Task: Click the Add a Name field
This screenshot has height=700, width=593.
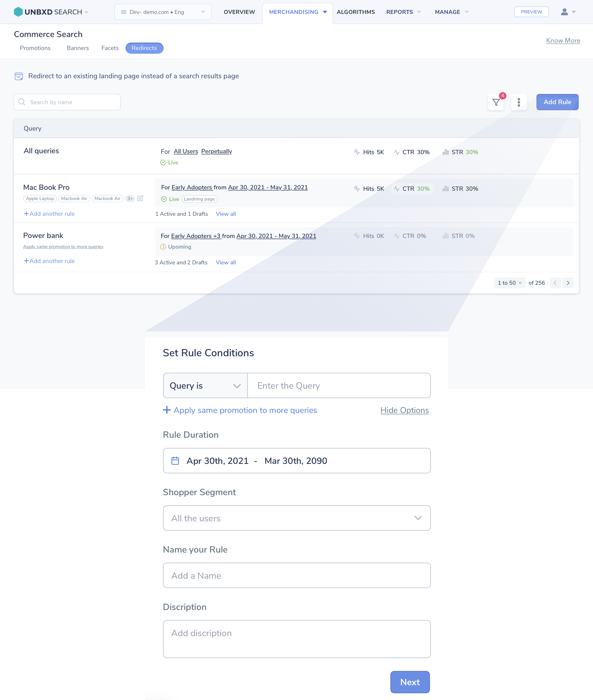Action: click(296, 575)
